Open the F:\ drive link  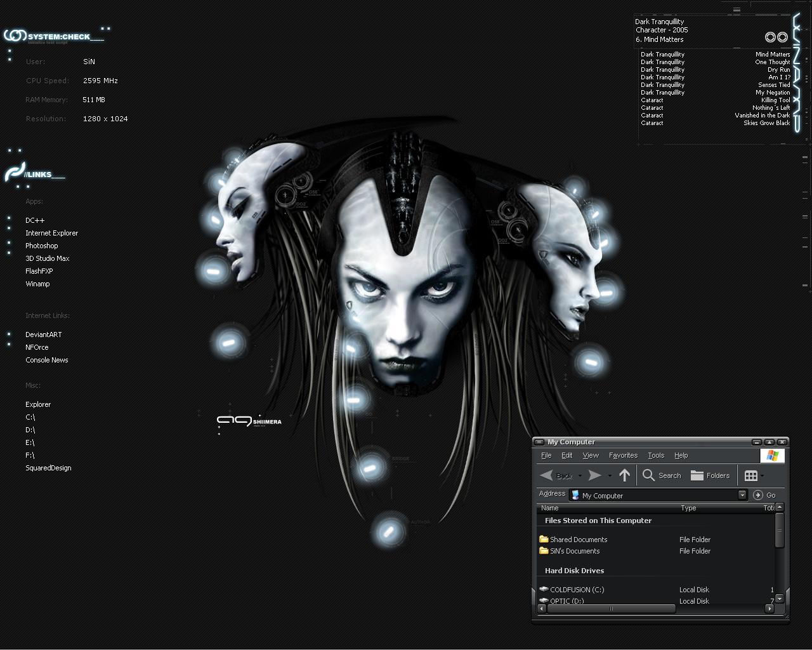pos(30,455)
